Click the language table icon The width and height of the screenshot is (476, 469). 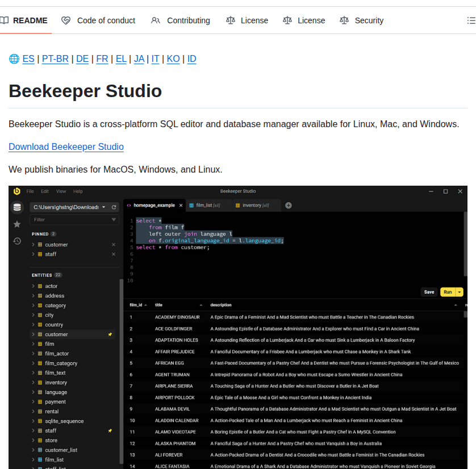click(x=40, y=392)
